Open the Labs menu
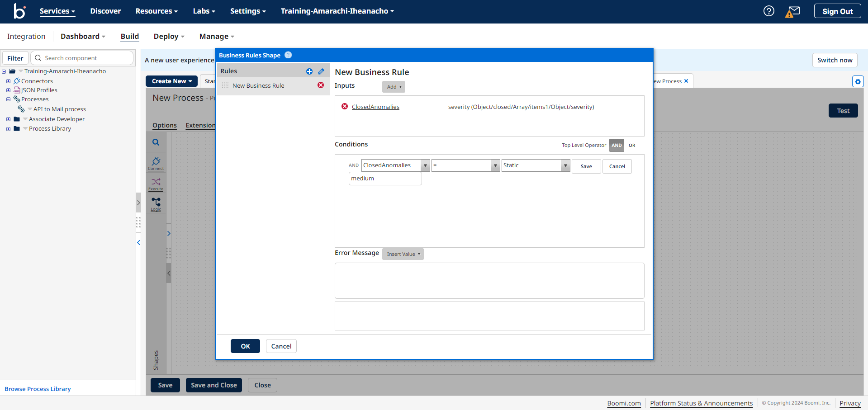This screenshot has width=868, height=410. [204, 11]
